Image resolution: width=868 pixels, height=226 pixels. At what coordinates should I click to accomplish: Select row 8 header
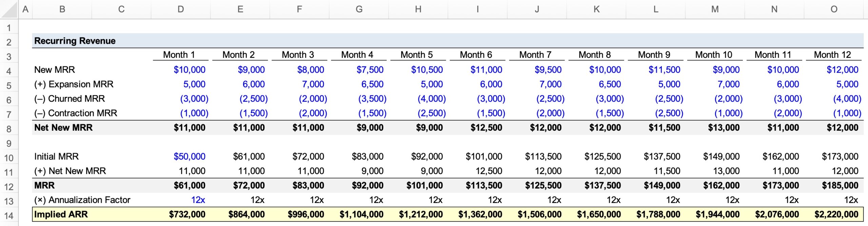point(9,129)
